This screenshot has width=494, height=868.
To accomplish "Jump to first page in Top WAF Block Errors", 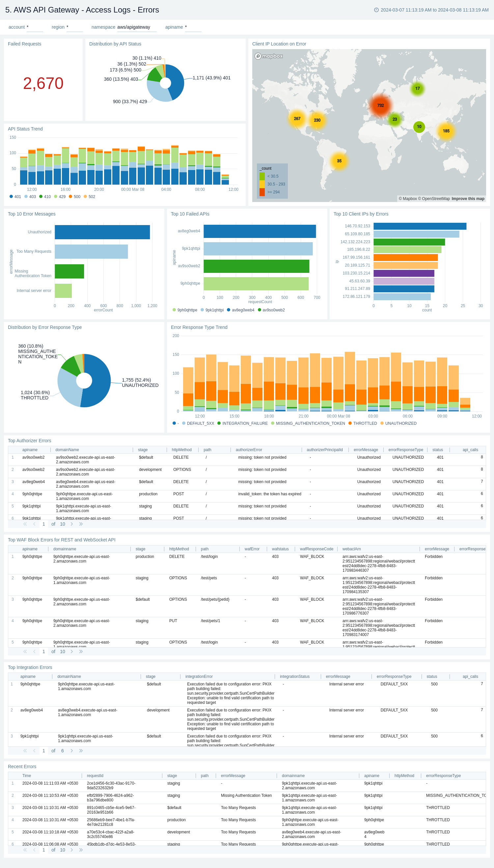I will pyautogui.click(x=25, y=651).
